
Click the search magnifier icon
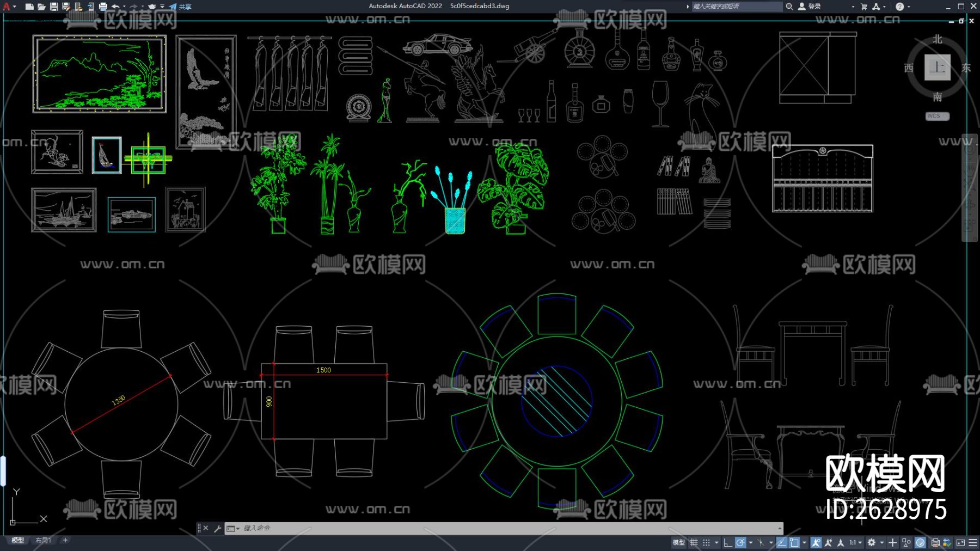click(x=789, y=7)
